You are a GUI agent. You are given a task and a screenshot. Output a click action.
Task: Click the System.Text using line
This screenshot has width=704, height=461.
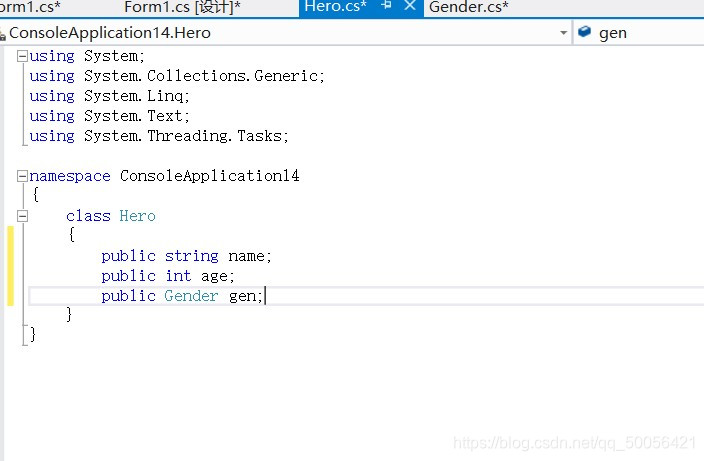pos(110,116)
